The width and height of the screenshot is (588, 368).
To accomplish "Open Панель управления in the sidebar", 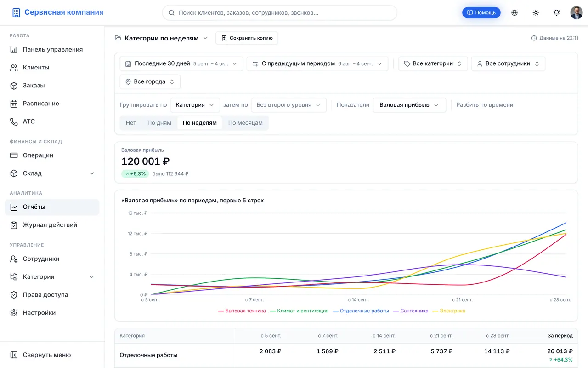I will pos(52,49).
